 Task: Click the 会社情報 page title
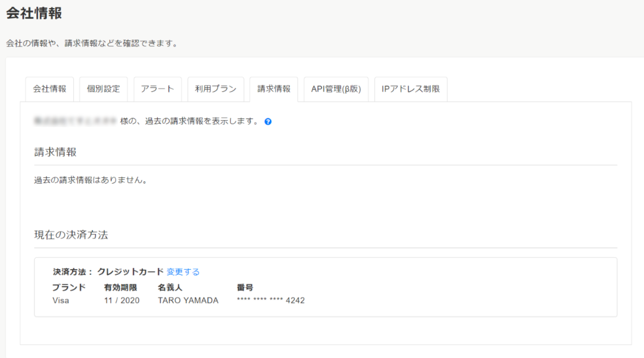click(34, 14)
